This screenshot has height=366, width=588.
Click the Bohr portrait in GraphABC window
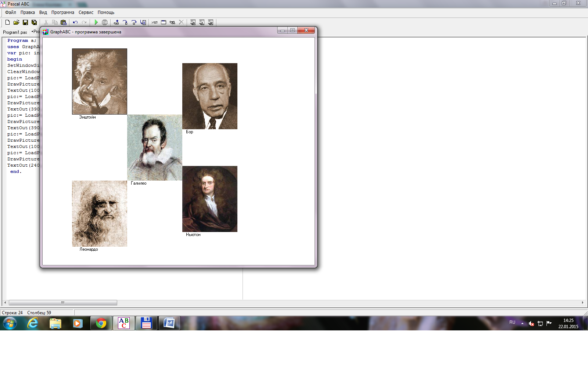click(x=210, y=96)
